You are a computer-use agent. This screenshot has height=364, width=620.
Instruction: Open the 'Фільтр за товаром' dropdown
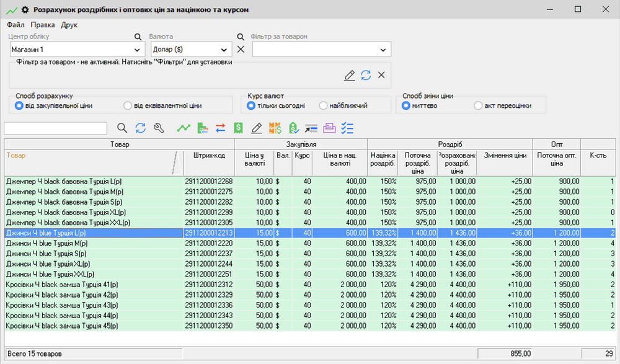383,50
